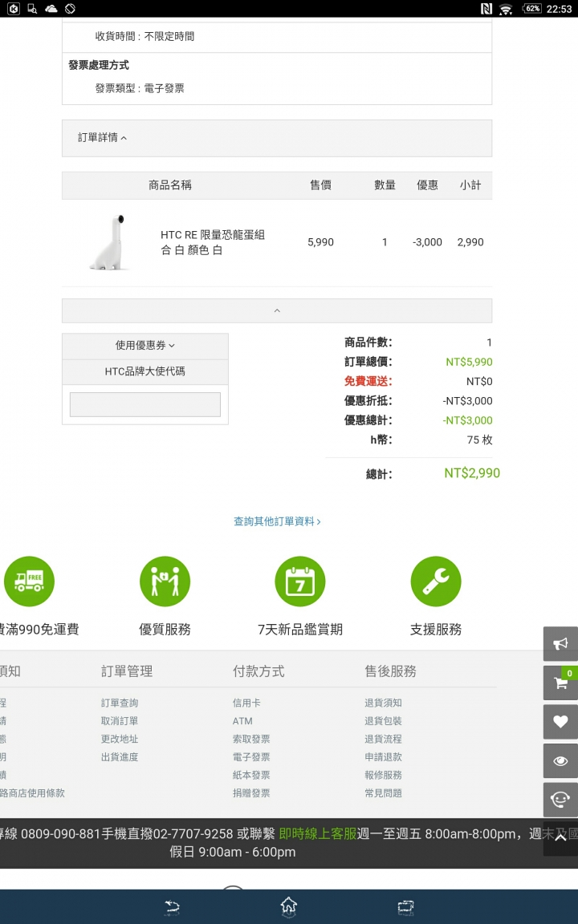Screen dimensions: 578x924
Task: Open the ATM payment link
Action: click(x=242, y=721)
